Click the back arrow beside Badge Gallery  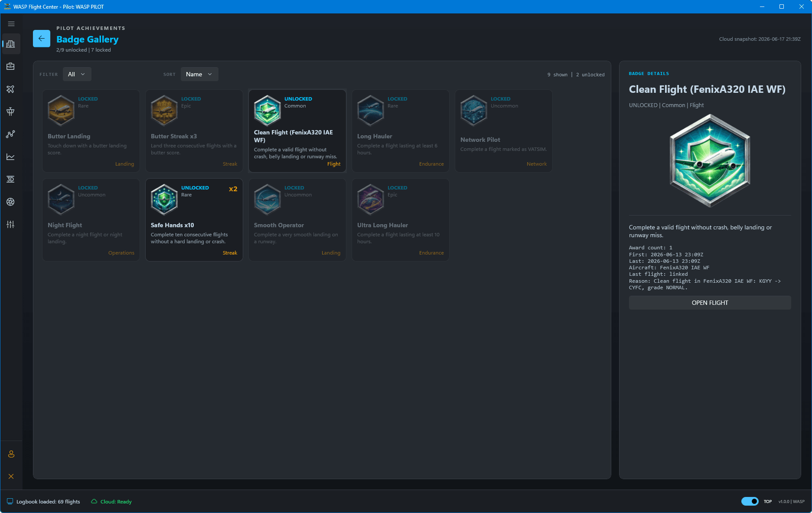pyautogui.click(x=42, y=39)
